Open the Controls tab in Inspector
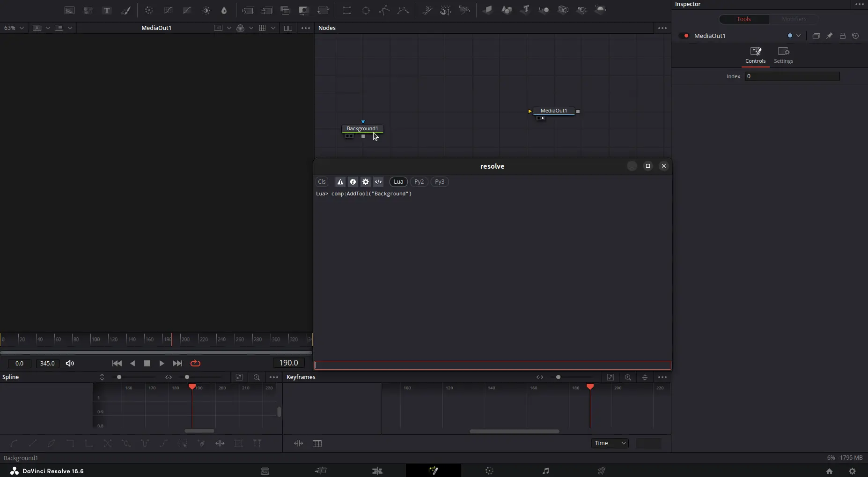 755,55
